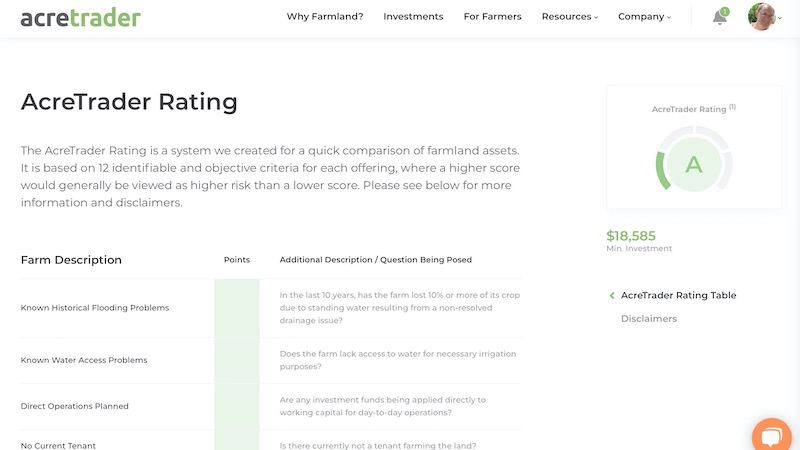This screenshot has width=800, height=450.
Task: Click the Points column header
Action: coord(237,260)
